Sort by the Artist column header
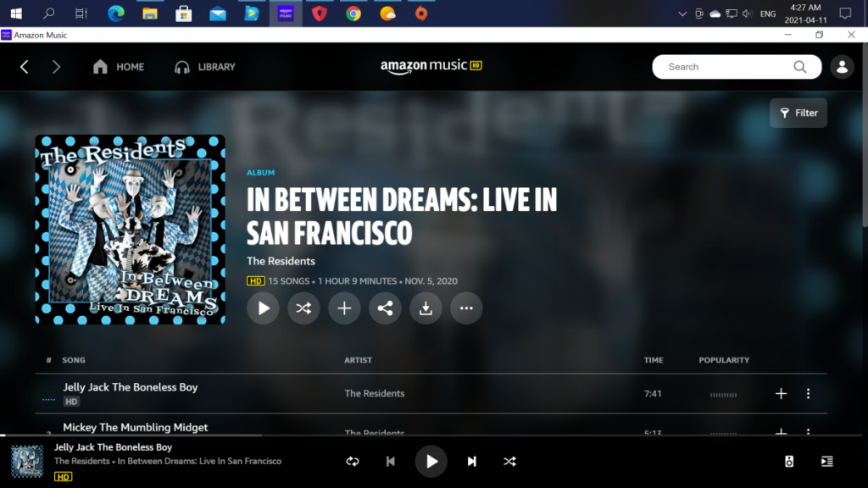This screenshot has width=868, height=488. [x=359, y=360]
